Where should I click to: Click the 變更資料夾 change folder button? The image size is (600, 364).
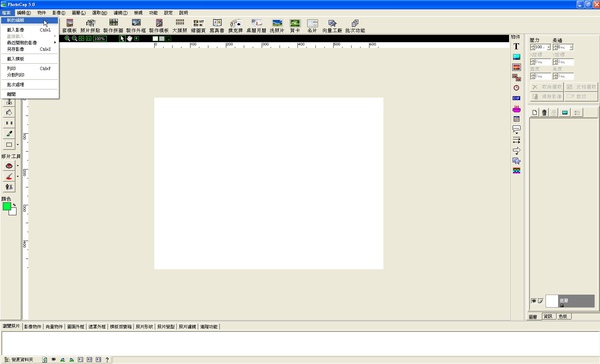coord(19,359)
